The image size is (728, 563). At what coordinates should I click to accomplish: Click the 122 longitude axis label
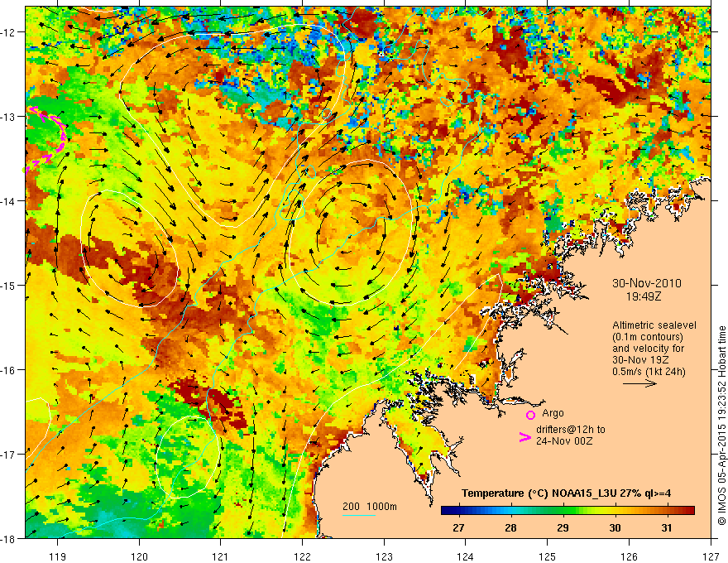[302, 556]
